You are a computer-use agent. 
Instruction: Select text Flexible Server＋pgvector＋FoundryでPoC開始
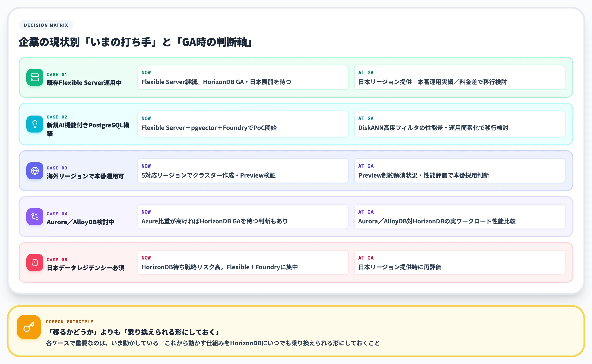(x=209, y=128)
